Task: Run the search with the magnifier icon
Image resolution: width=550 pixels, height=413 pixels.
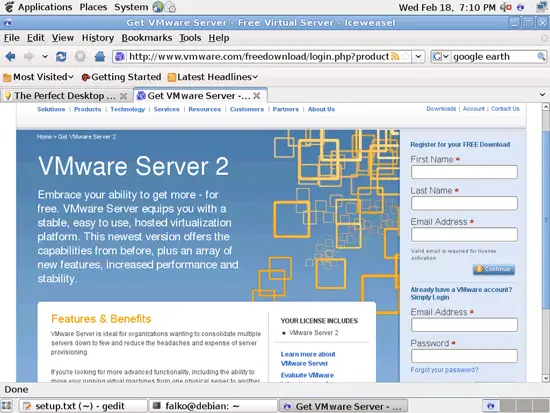Action: pos(541,56)
